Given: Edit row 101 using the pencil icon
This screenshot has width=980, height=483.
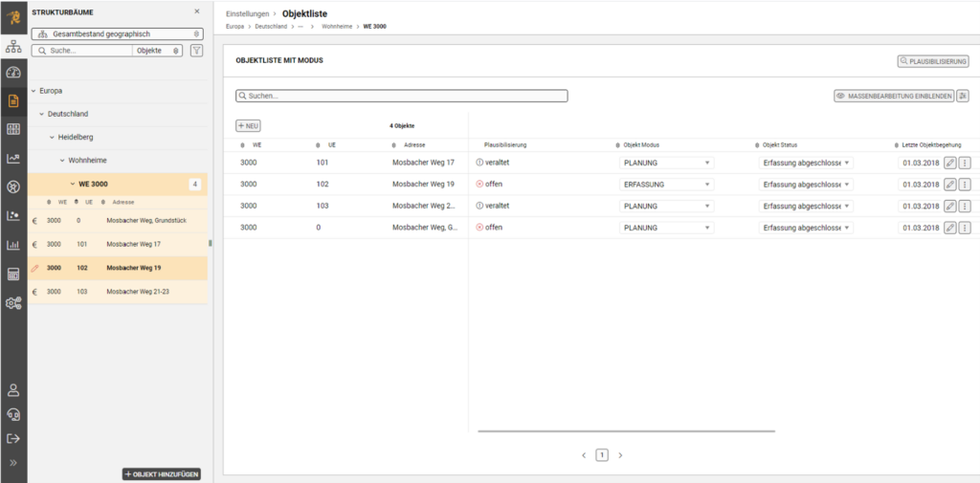Looking at the screenshot, I should pyautogui.click(x=949, y=163).
